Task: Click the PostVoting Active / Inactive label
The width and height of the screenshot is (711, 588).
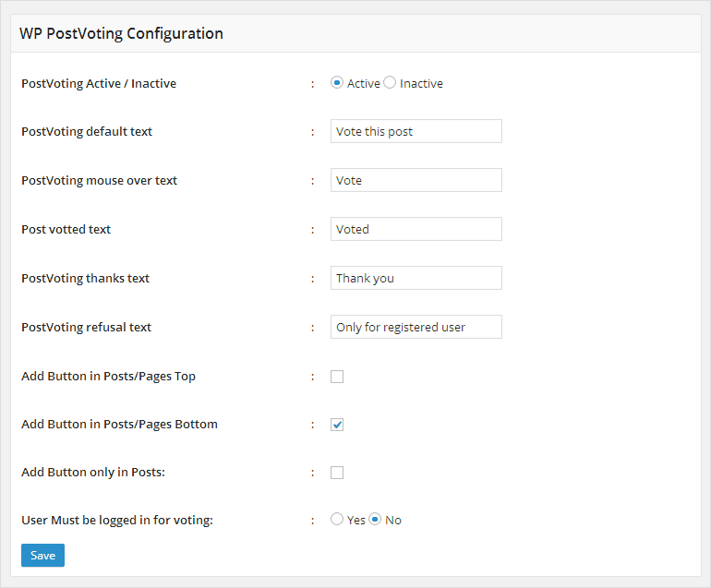Action: point(99,83)
